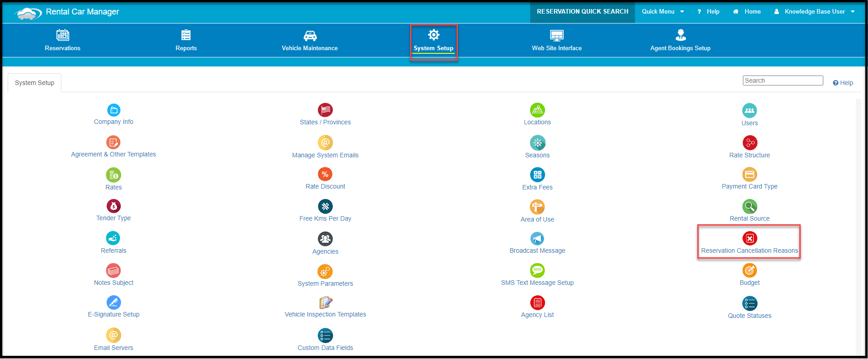
Task: Select the Tender Type money bag icon
Action: (113, 206)
